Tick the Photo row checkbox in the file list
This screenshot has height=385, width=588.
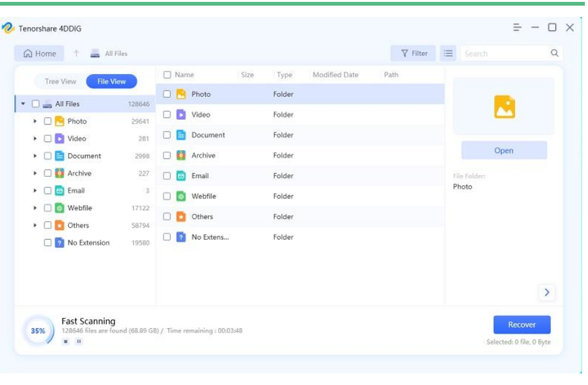click(167, 94)
